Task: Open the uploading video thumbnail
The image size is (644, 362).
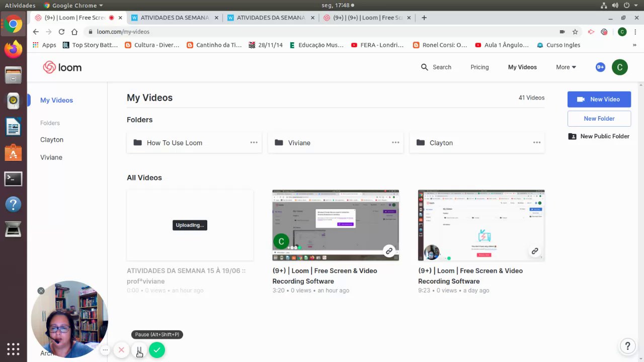Action: (x=190, y=225)
